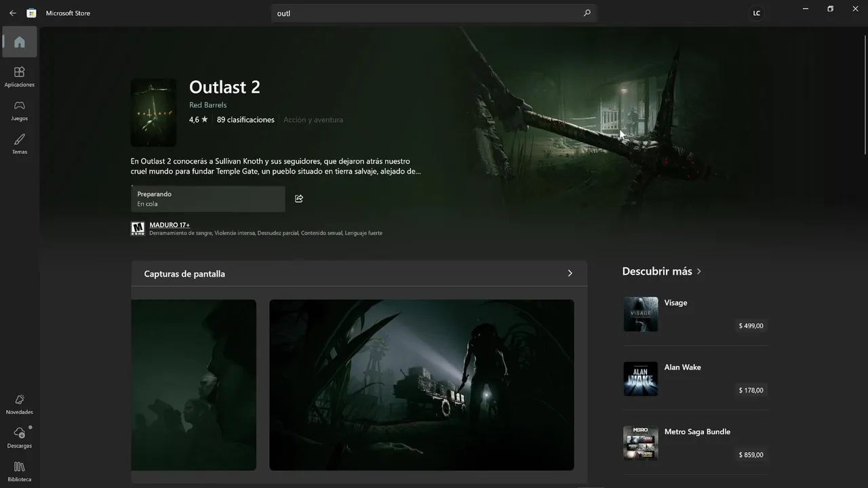Open Descargas in sidebar
This screenshot has height=488, width=868.
click(20, 438)
